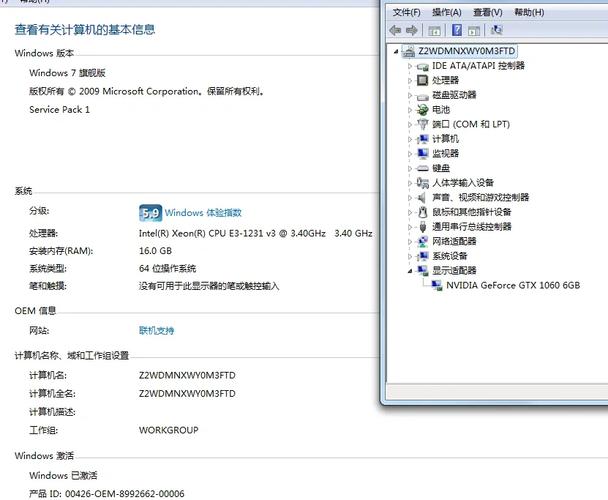The image size is (608, 500).
Task: Open the 查看(V) menu
Action: coord(488,12)
